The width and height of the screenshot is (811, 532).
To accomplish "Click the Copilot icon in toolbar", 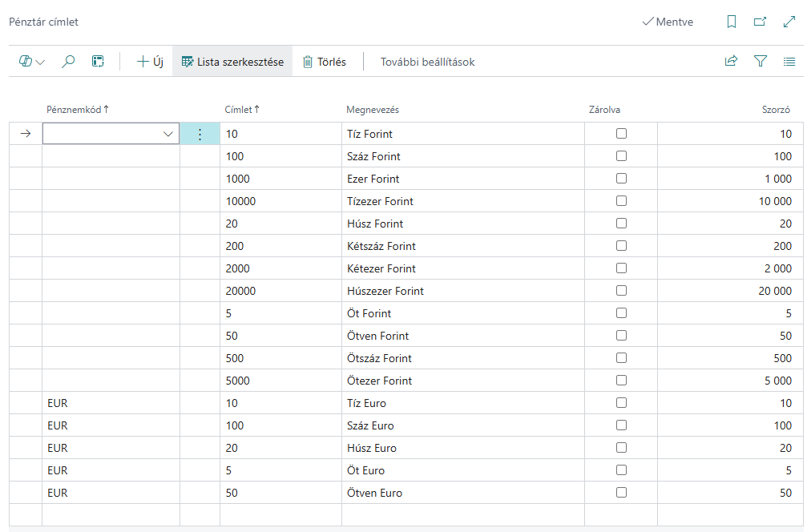I will [x=26, y=62].
